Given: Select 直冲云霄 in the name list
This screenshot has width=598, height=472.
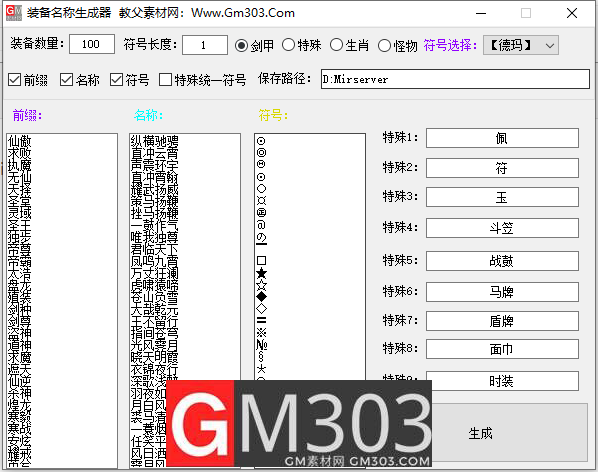Looking at the screenshot, I should [x=154, y=153].
